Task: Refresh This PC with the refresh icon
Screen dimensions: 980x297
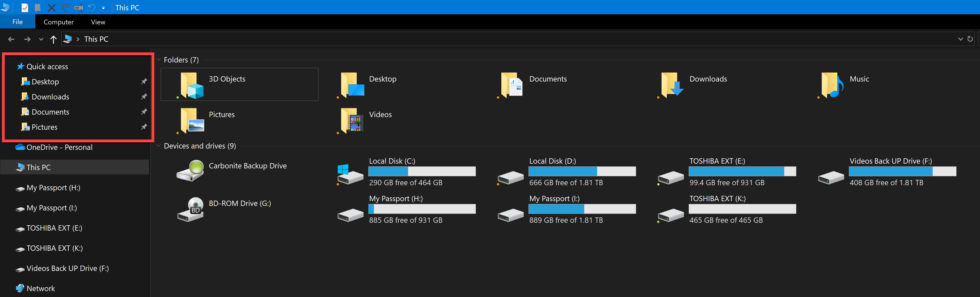Action: [970, 39]
